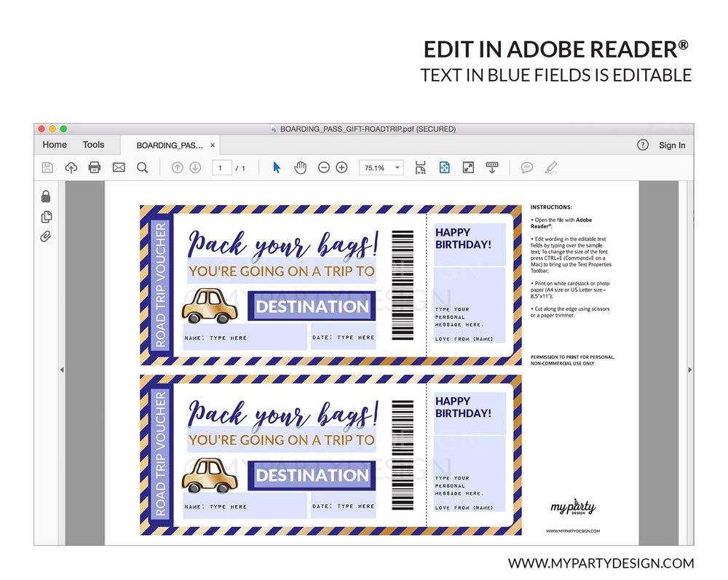Screen dimensions: 728x580
Task: Click top voucher 'NAME: TYPE HERE' field
Action: (x=245, y=338)
